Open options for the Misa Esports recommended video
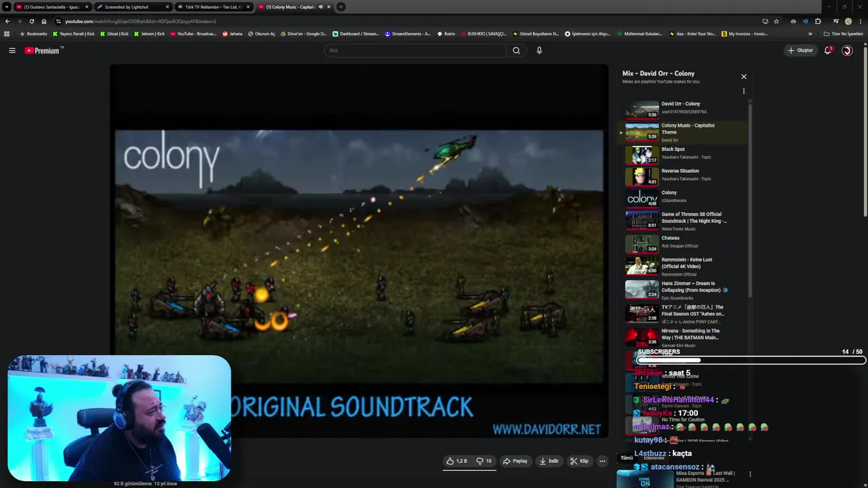The height and width of the screenshot is (488, 868). (749, 474)
